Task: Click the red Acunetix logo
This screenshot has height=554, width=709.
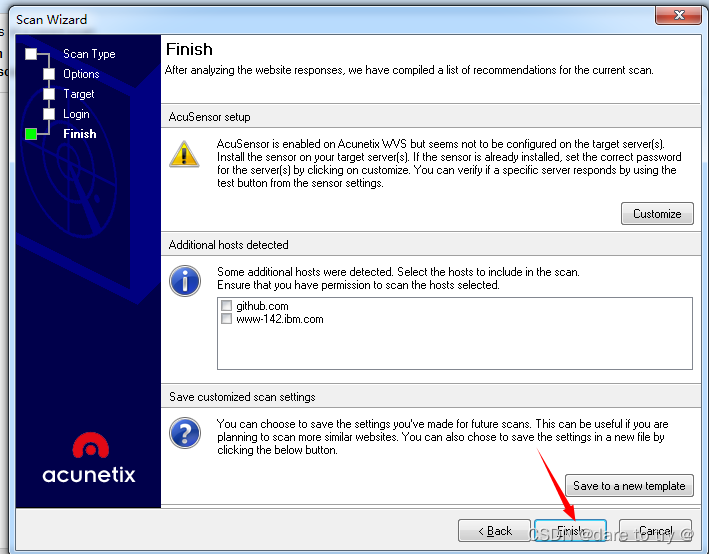Action: point(90,445)
